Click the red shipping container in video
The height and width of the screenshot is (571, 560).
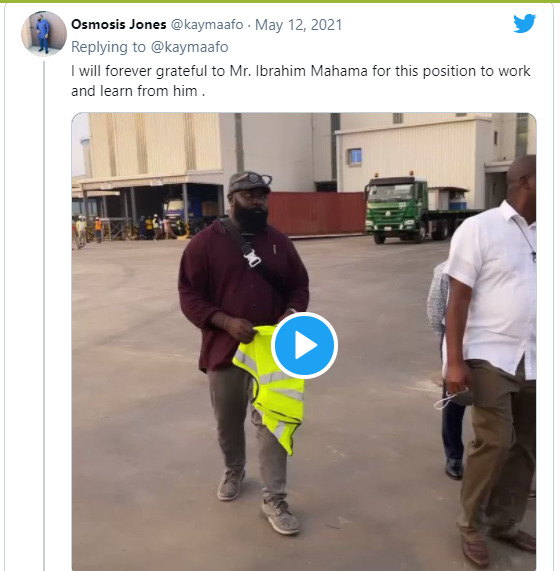click(317, 213)
